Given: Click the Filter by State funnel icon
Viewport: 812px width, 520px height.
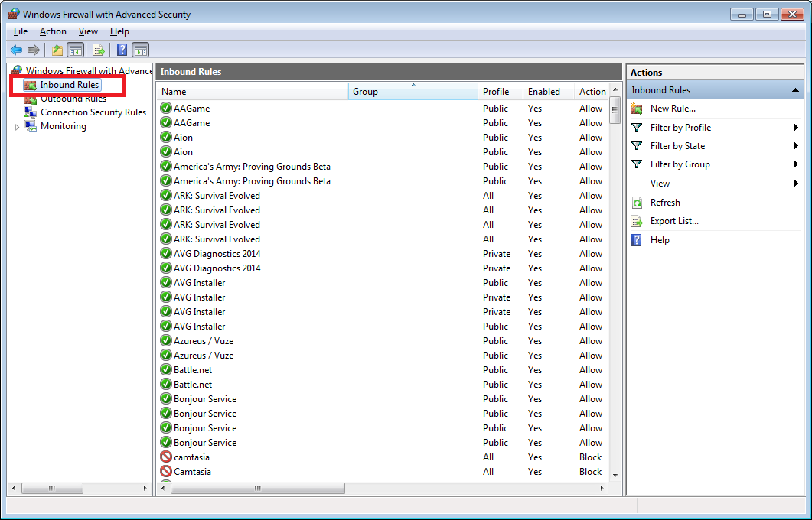Looking at the screenshot, I should pyautogui.click(x=637, y=146).
